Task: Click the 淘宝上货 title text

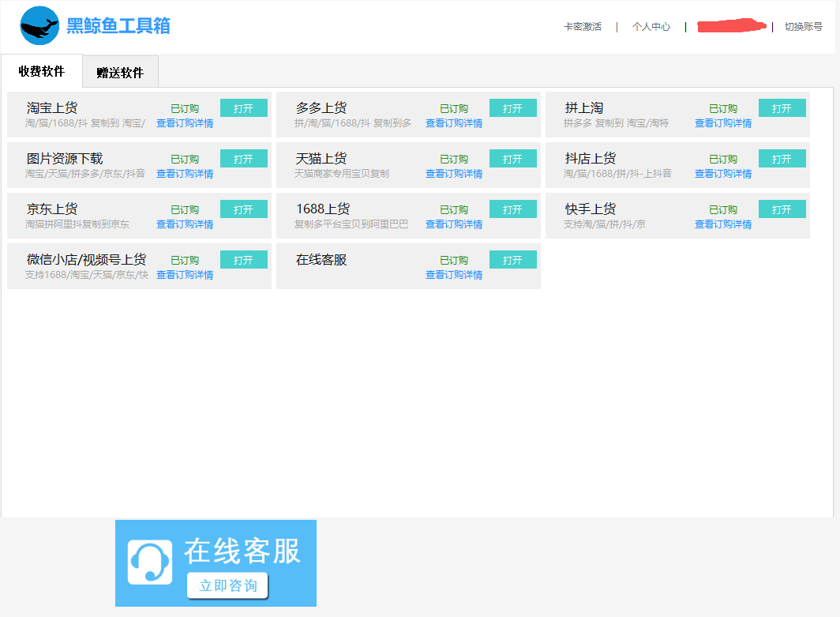Action: click(52, 107)
